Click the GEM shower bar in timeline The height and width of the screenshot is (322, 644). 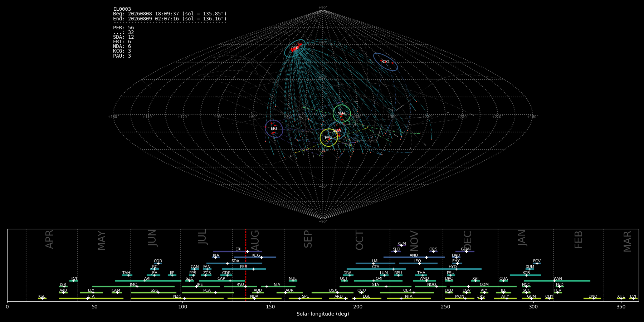465,252
